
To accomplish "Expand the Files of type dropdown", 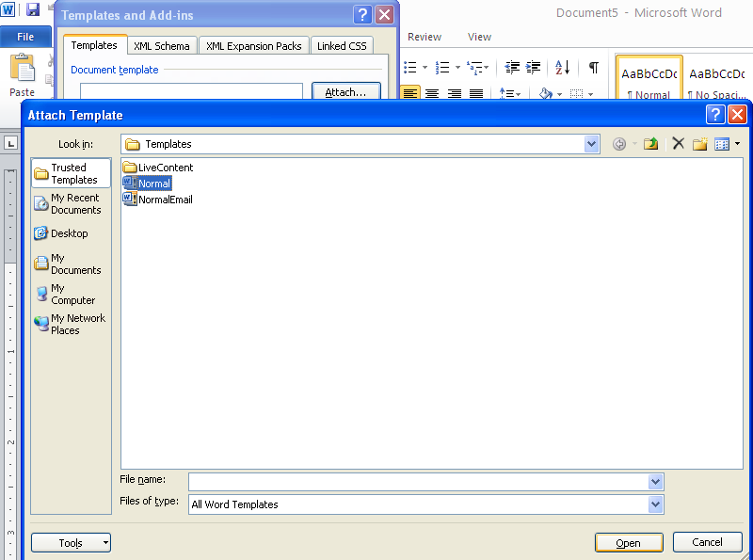I will [655, 504].
